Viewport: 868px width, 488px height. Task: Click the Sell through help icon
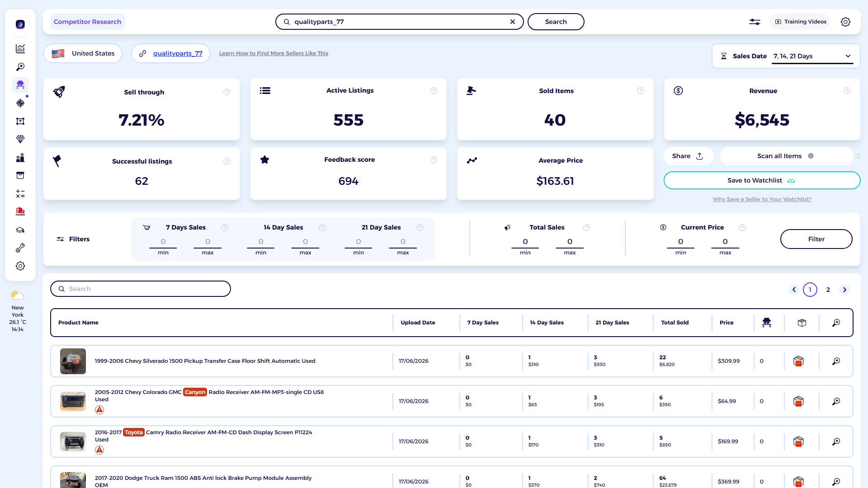pos(227,92)
